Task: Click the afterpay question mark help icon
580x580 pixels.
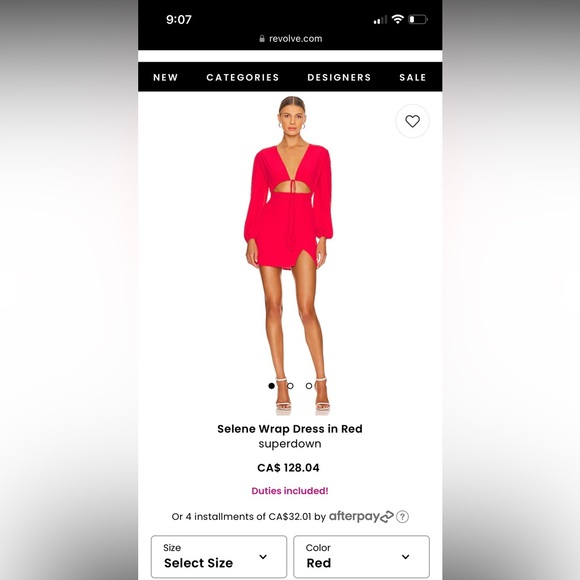Action: (402, 516)
